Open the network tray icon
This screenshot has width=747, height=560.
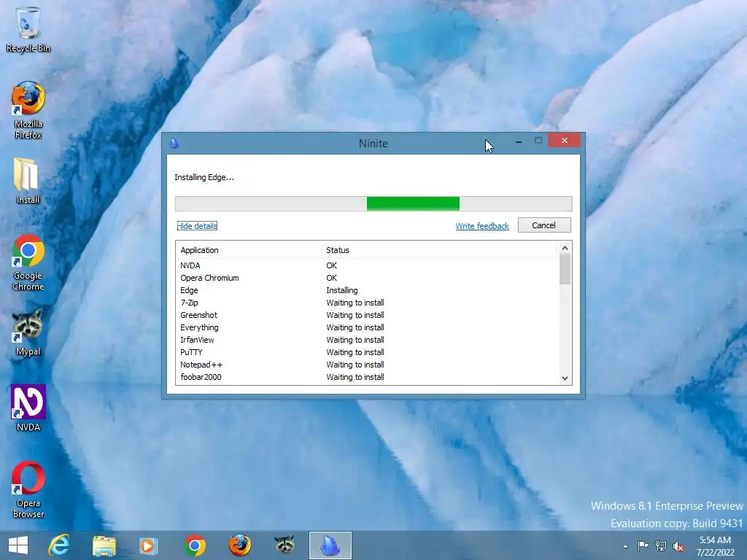coord(661,545)
